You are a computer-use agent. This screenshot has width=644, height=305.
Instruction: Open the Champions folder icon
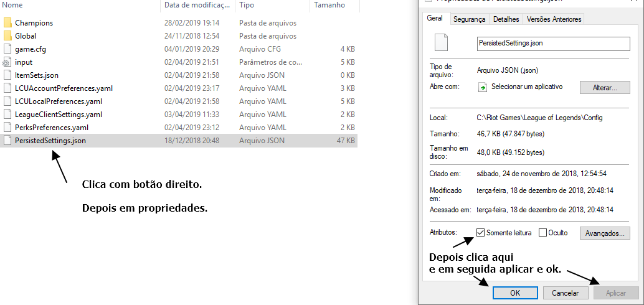7,22
